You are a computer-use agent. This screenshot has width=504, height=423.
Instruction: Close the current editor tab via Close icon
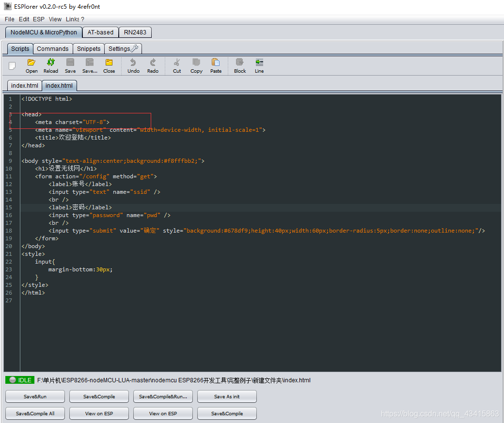coord(109,65)
